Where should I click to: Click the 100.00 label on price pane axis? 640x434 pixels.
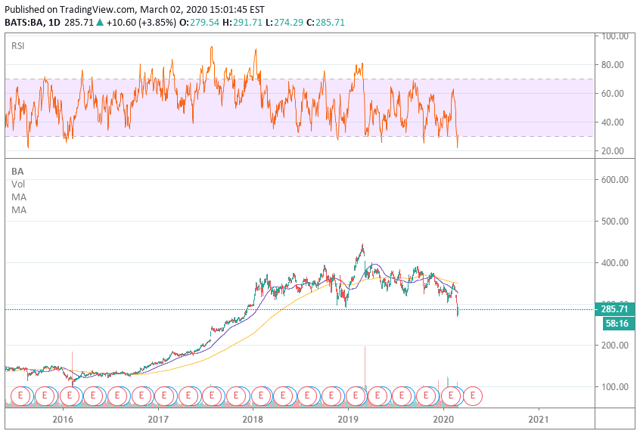[615, 386]
